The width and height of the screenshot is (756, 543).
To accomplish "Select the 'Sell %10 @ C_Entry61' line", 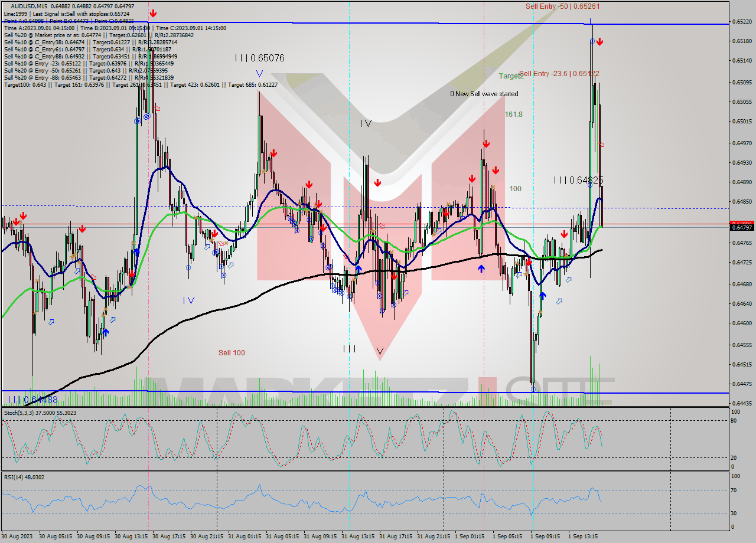I will [x=88, y=49].
